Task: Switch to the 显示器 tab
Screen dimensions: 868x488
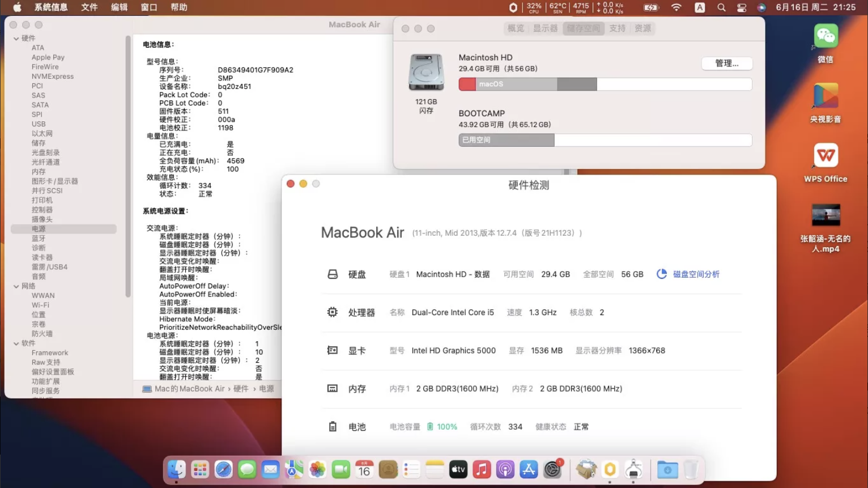Action: [x=546, y=28]
